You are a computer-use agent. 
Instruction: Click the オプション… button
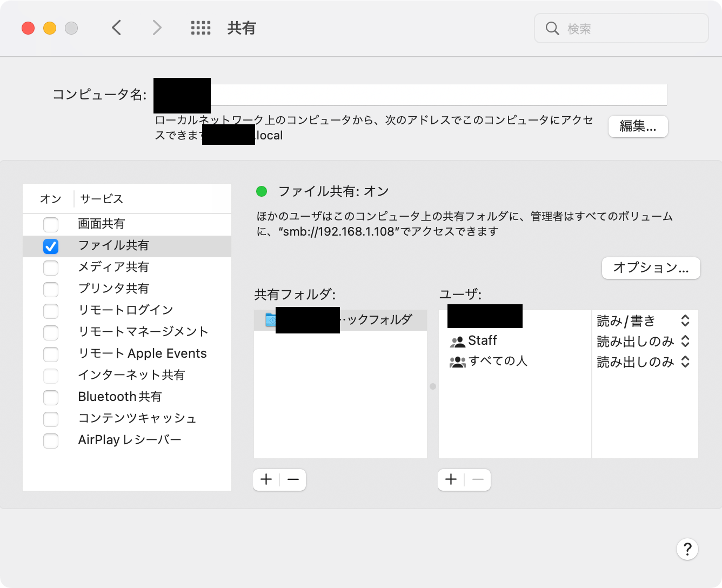[x=651, y=268]
